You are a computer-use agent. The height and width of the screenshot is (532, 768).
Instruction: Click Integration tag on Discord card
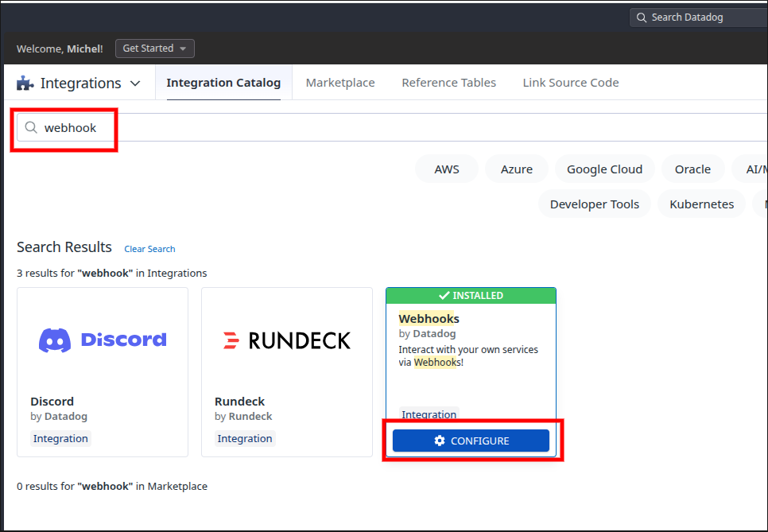pyautogui.click(x=60, y=438)
